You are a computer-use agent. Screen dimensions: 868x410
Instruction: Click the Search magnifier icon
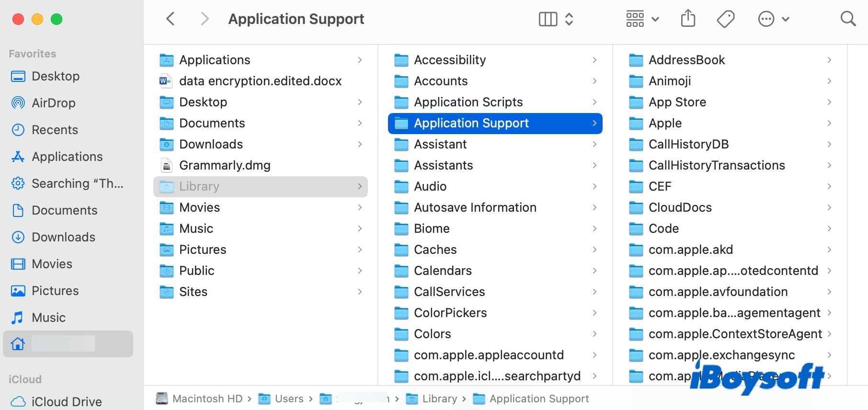point(848,18)
